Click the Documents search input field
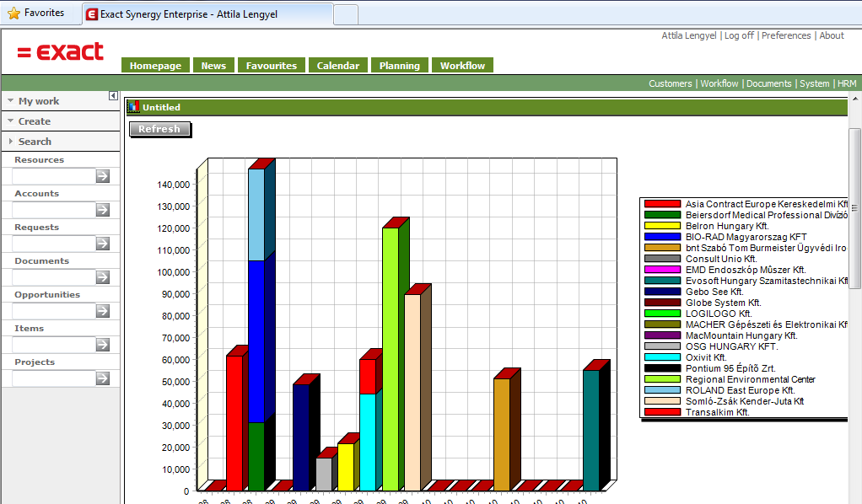Screen dimensions: 862x504 (54, 277)
